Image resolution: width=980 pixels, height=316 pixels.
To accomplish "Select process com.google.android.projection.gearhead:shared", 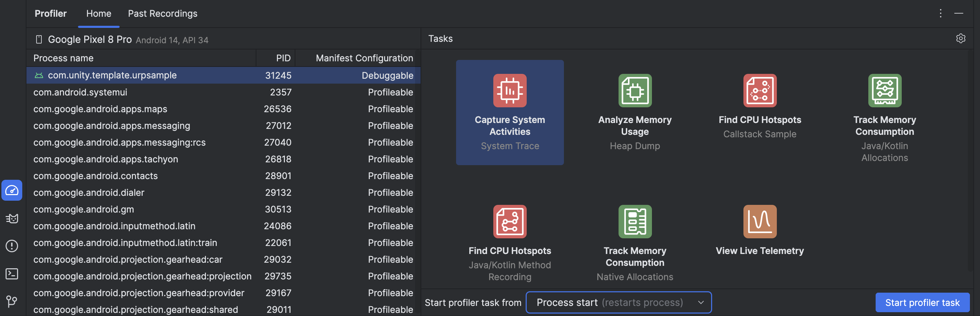I will point(223,309).
